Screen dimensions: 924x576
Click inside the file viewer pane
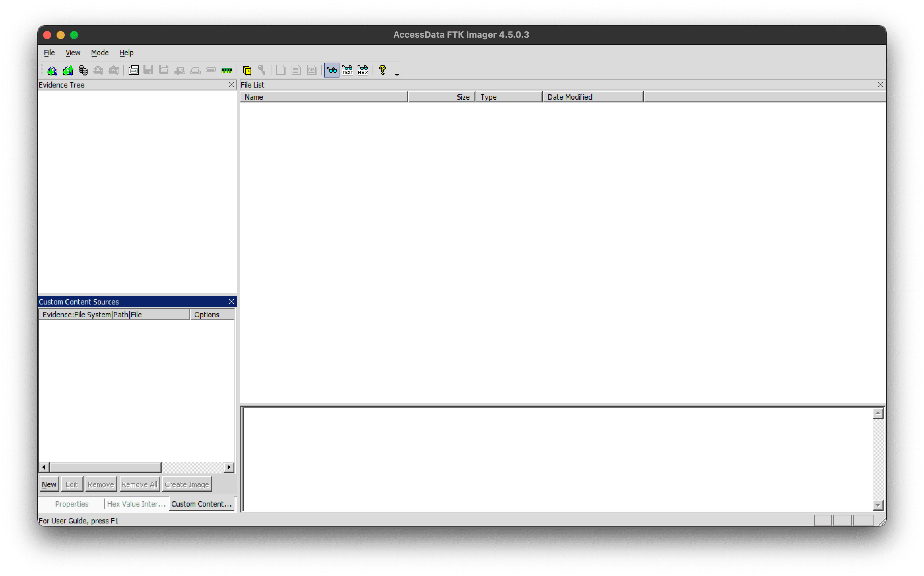(x=558, y=459)
